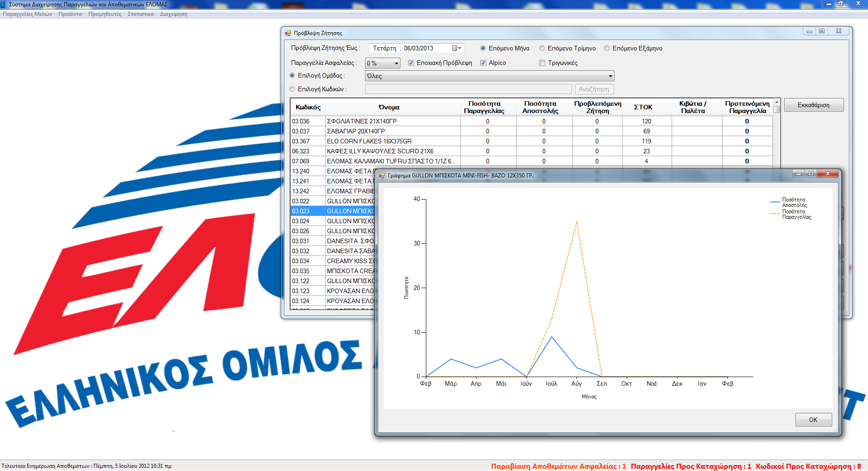The height and width of the screenshot is (471, 868).
Task: Open the Προϊόντα menu
Action: pos(70,14)
